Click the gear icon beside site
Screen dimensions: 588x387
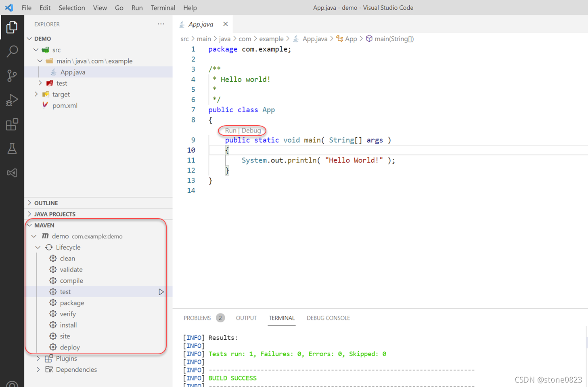[x=53, y=336]
